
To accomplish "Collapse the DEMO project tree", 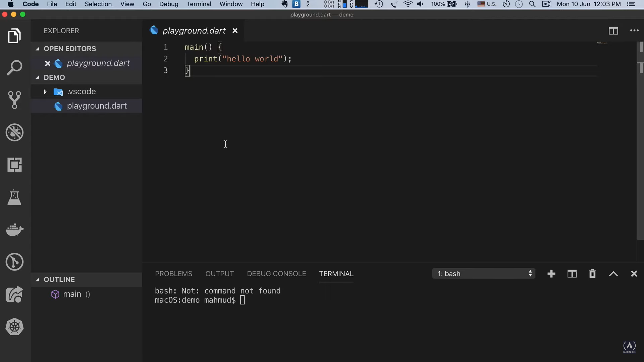I will 38,77.
